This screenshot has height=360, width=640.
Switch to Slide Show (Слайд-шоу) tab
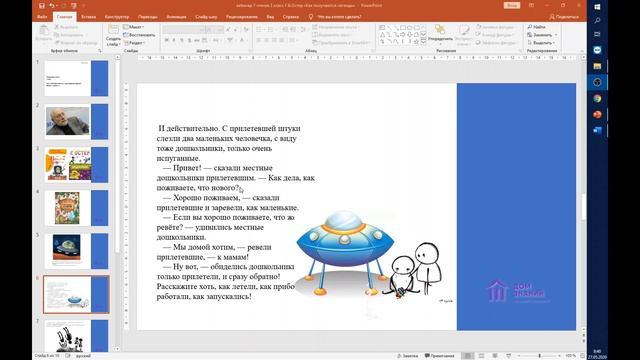206,17
